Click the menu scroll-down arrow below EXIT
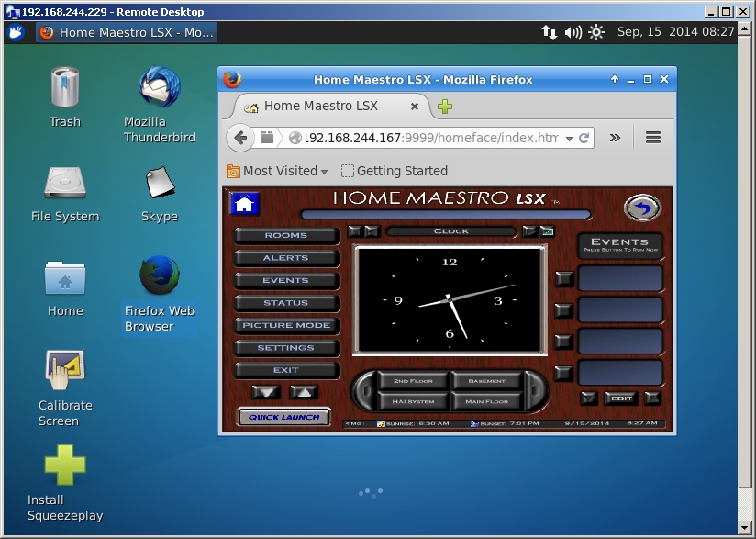Viewport: 756px width, 539px height. click(x=266, y=391)
